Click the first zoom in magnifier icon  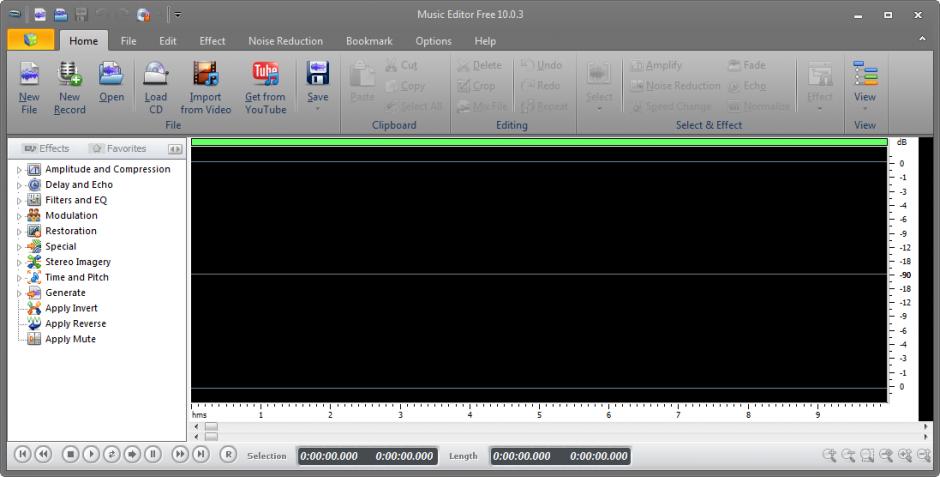coord(829,455)
